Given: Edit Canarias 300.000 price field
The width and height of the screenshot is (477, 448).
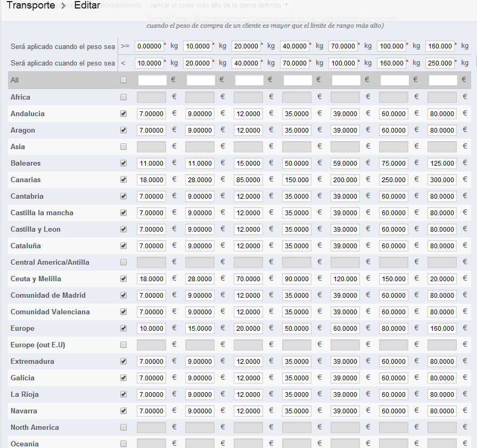Looking at the screenshot, I should pos(442,180).
